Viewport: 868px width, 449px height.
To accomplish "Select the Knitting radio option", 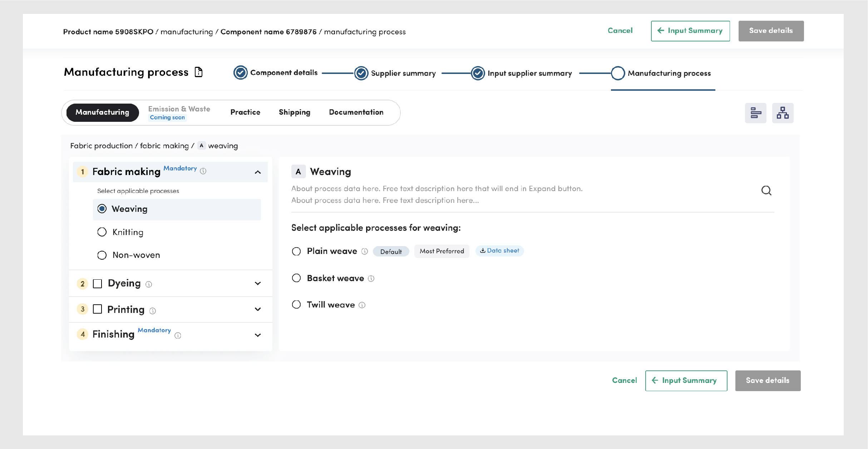I will (x=102, y=232).
